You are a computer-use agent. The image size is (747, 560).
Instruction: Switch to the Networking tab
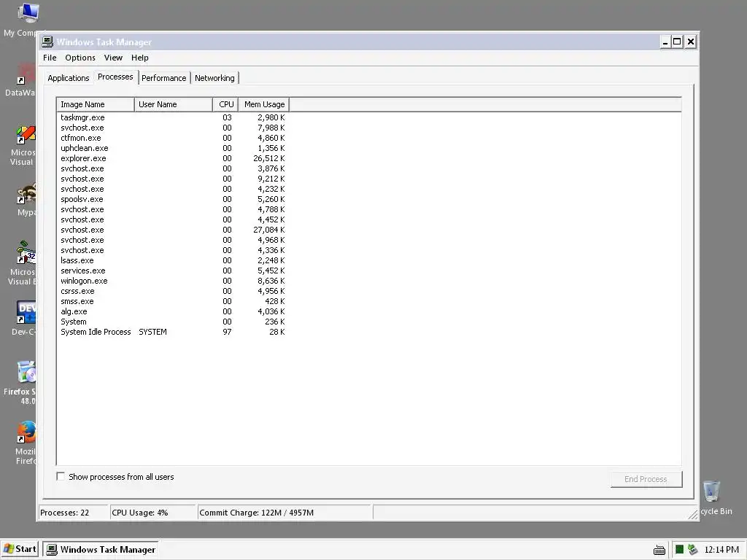(x=214, y=78)
